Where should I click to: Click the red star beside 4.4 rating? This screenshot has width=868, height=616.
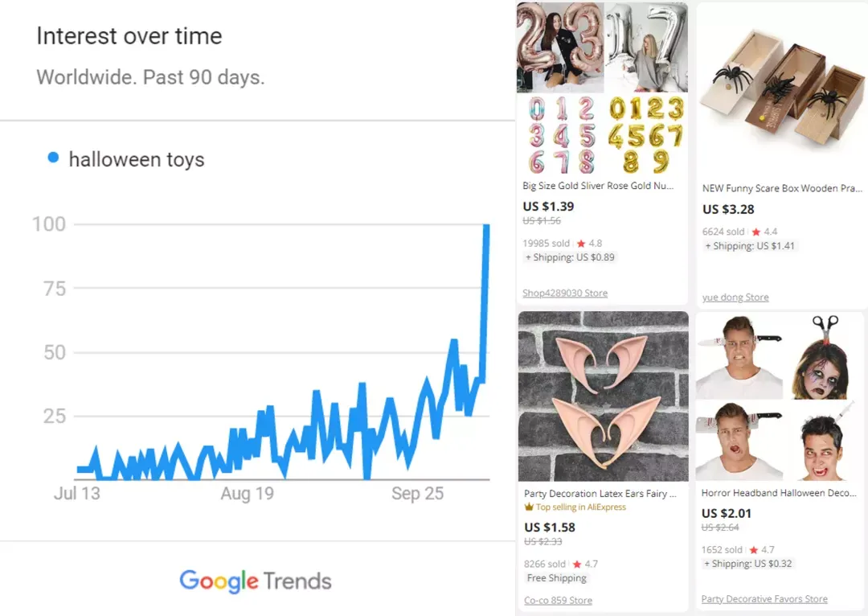pos(756,232)
